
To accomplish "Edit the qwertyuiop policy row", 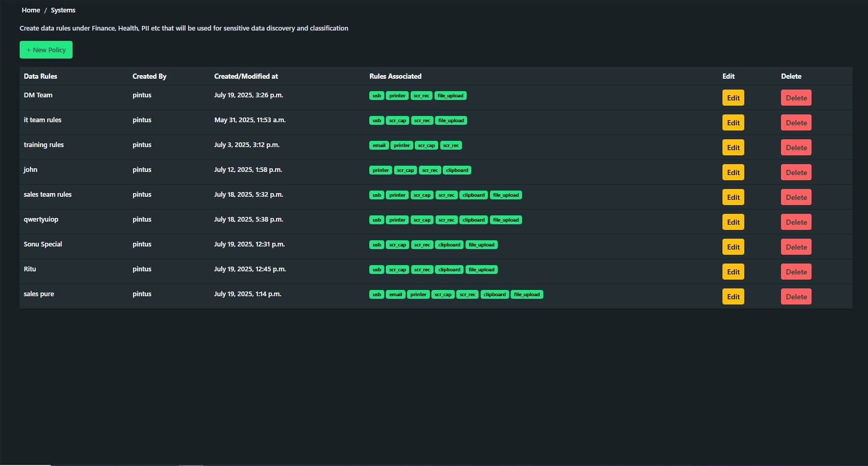I will click(x=733, y=222).
